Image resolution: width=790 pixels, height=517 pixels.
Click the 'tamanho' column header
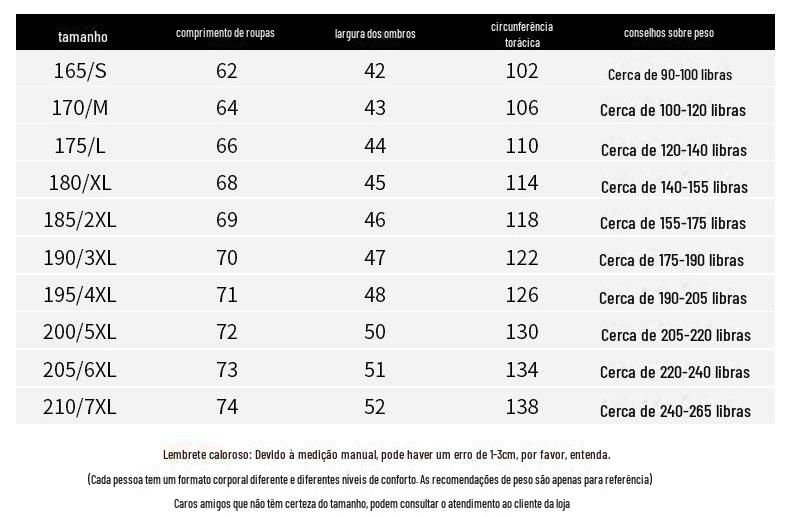tap(82, 37)
